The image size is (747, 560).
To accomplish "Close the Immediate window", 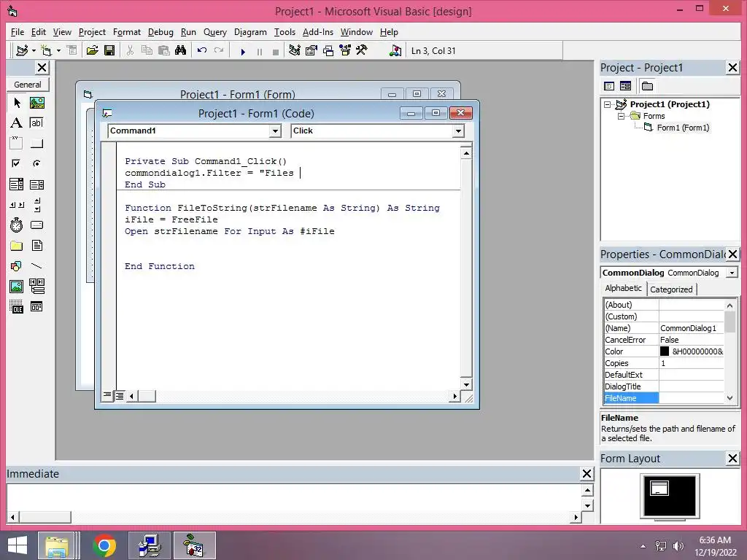I will click(587, 473).
